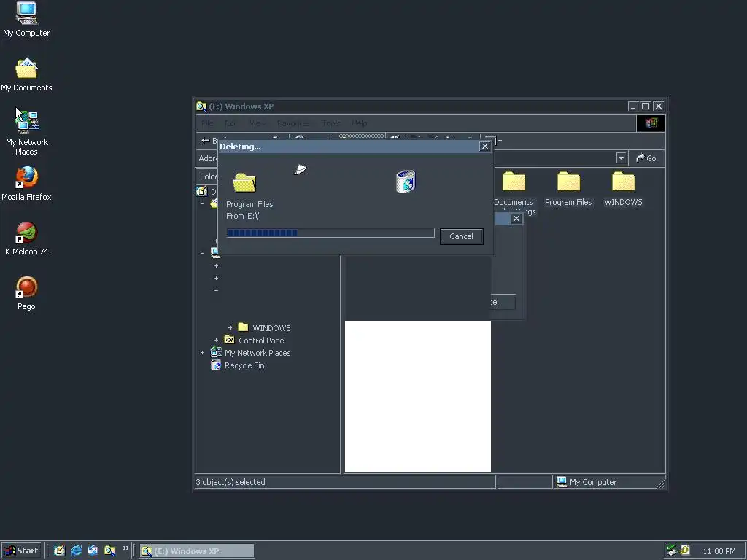
Task: Show hidden quick launch items chevron
Action: point(125,548)
